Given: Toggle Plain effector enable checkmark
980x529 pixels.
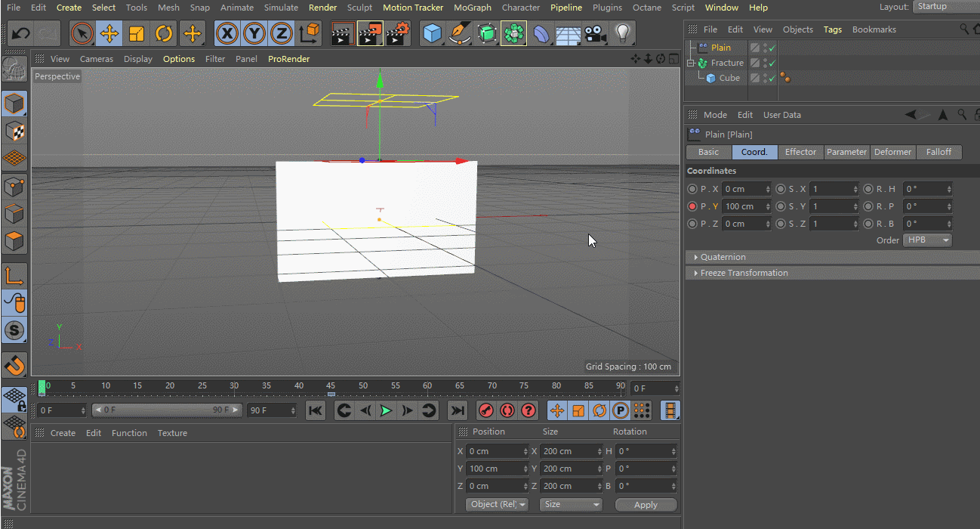Looking at the screenshot, I should coord(772,48).
